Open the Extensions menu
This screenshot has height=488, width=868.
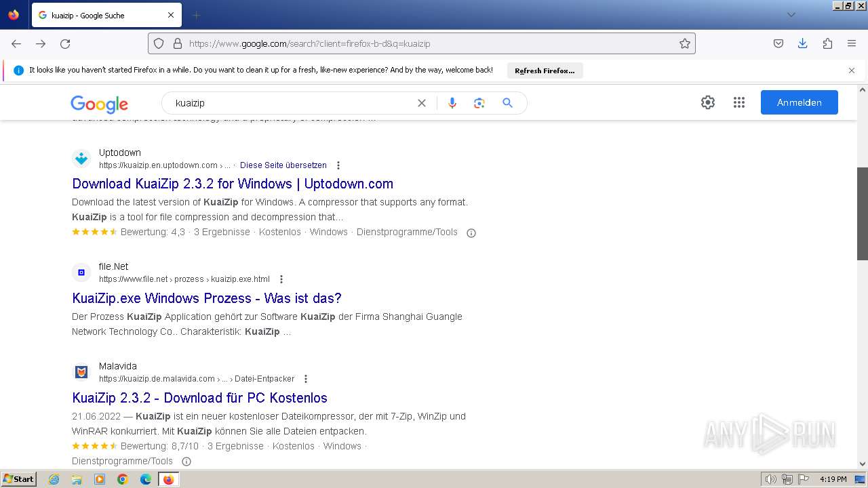(827, 43)
